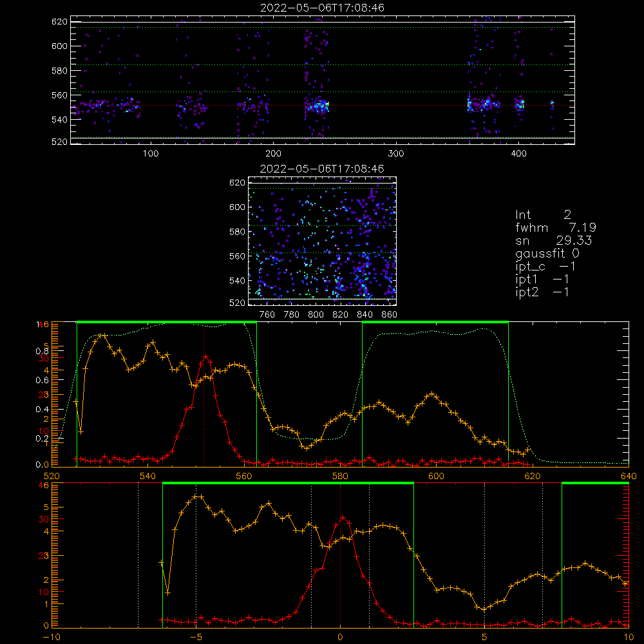Click x-axis tick label 100 of top image
The image size is (644, 644).
coord(151,154)
